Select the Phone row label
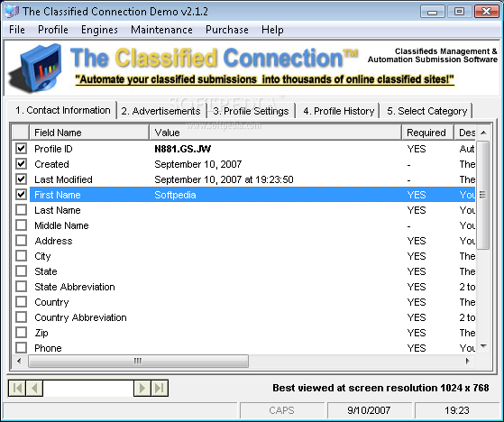Viewport: 504px width, 422px height. click(x=48, y=348)
